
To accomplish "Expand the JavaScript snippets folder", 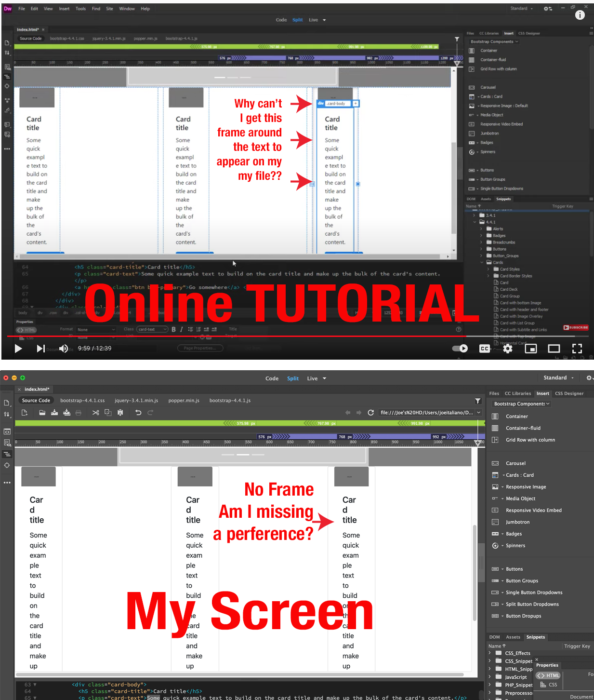I will 490,677.
